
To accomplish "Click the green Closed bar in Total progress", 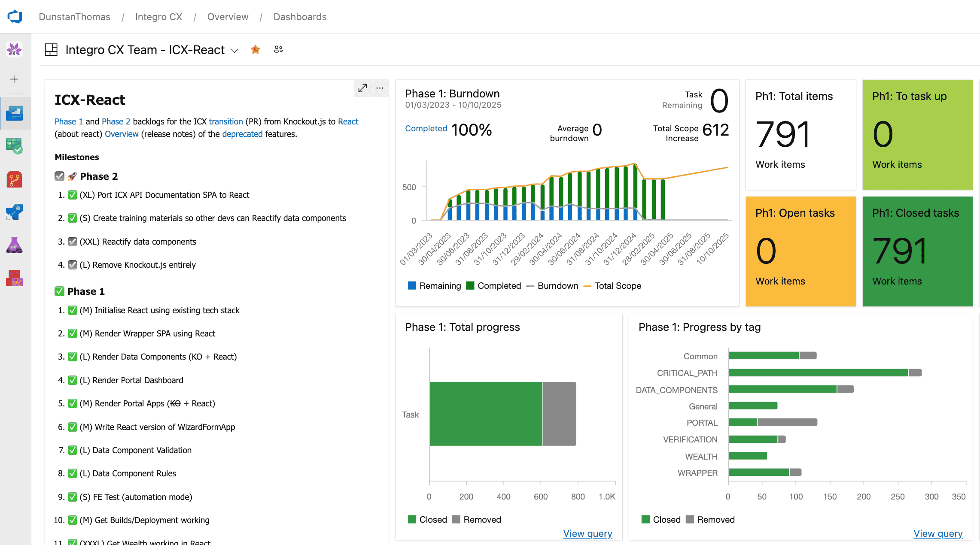I will pyautogui.click(x=486, y=414).
